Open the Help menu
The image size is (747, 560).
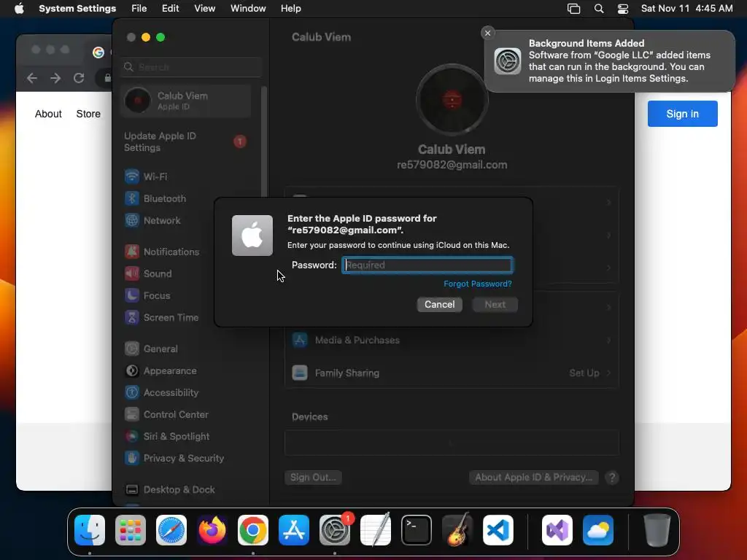point(290,9)
